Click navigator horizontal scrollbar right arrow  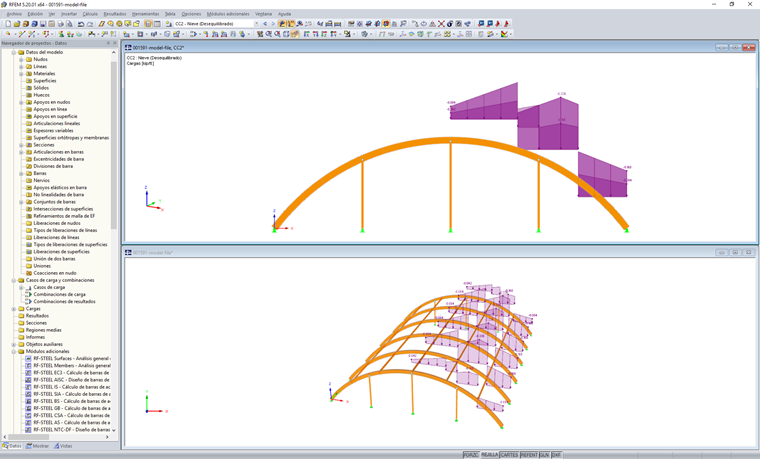click(x=107, y=437)
